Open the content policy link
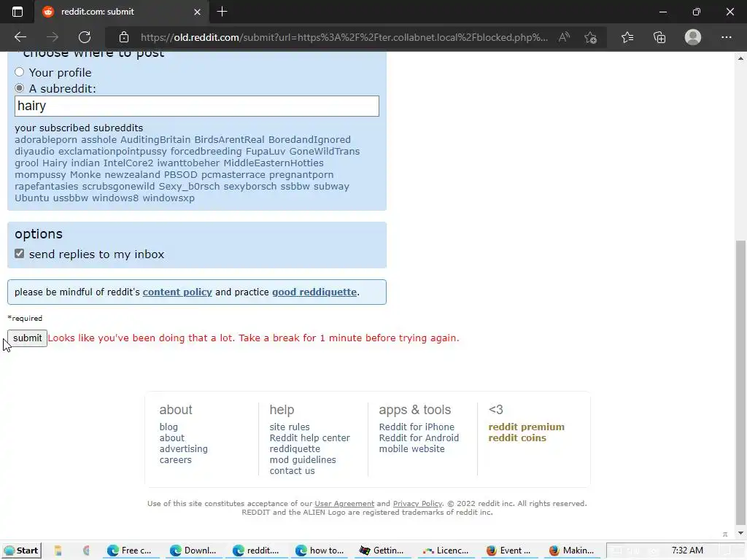 [x=177, y=292]
